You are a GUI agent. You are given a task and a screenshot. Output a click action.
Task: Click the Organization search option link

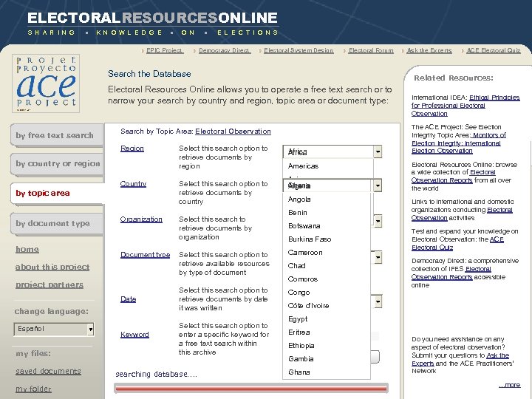[141, 219]
